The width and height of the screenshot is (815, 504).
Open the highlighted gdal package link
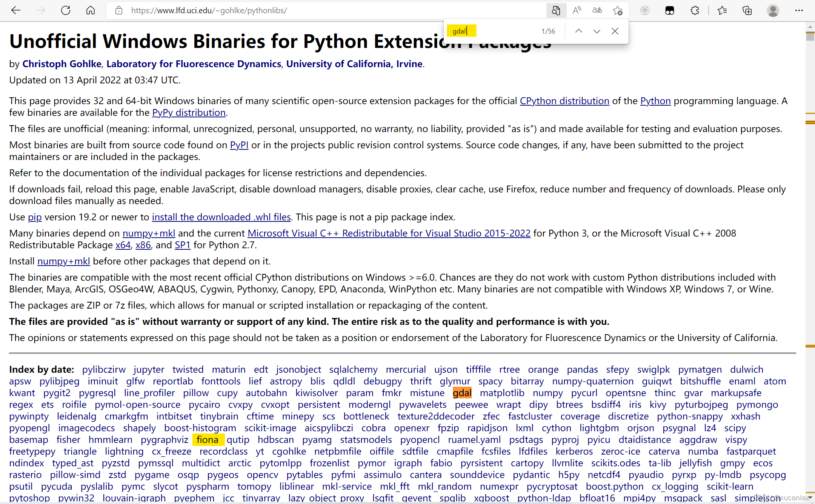coord(462,393)
